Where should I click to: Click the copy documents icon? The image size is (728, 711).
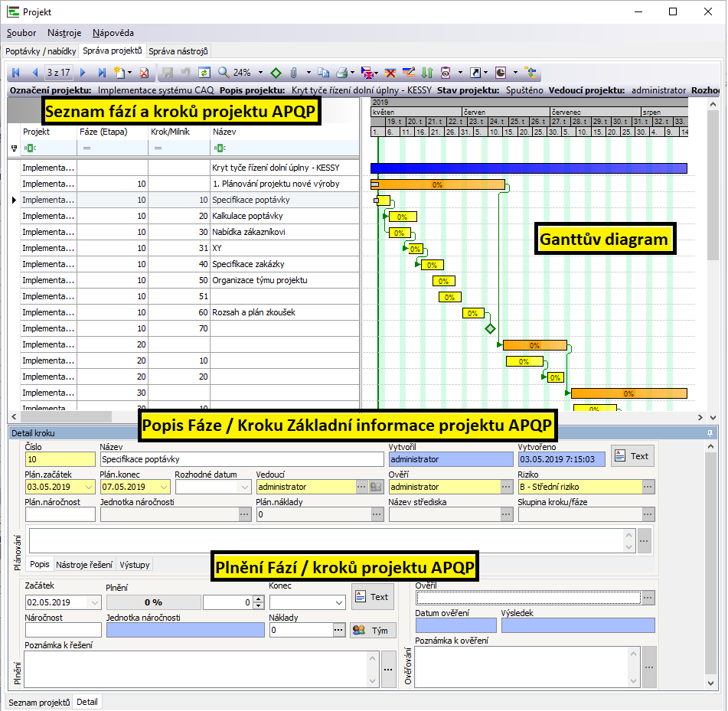point(323,73)
